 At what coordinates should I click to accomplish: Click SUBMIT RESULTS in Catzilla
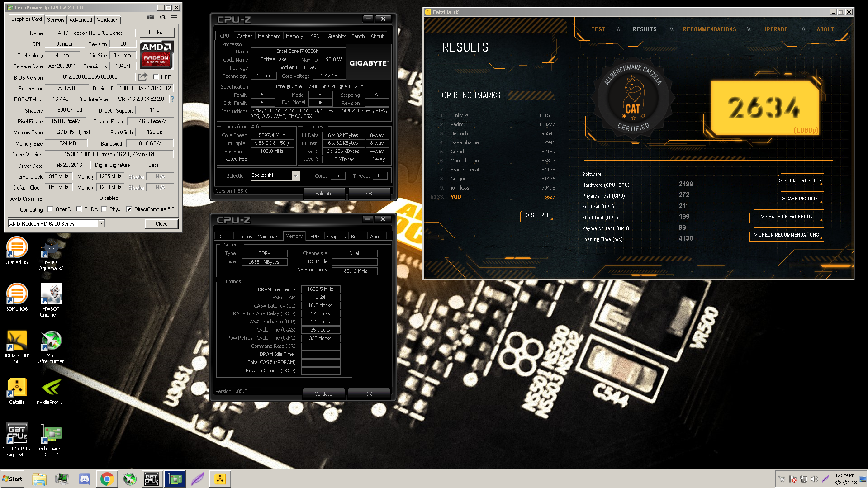pyautogui.click(x=800, y=180)
